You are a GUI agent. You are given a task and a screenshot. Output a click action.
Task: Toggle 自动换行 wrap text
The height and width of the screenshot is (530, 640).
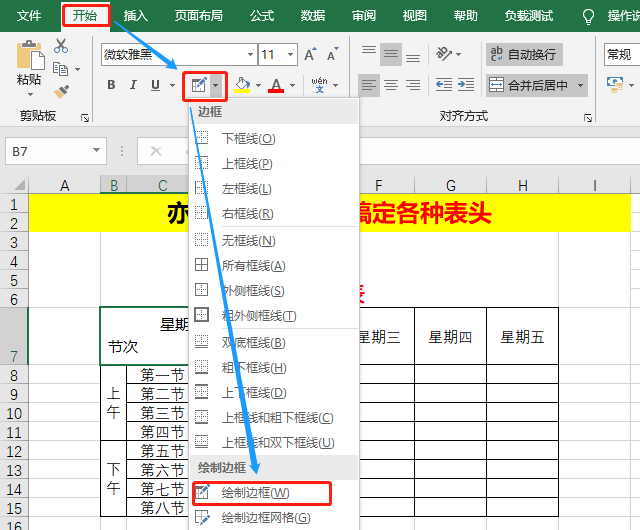click(x=524, y=54)
